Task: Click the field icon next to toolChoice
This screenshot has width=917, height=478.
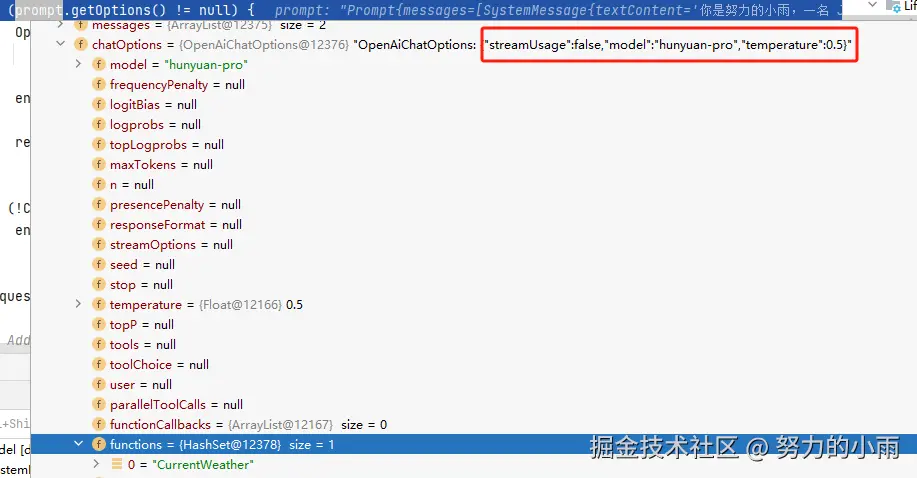Action: point(99,364)
